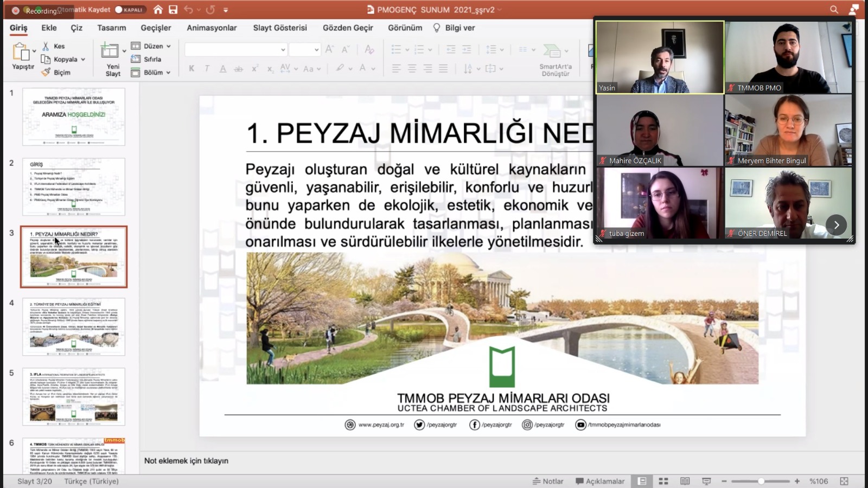Viewport: 868px width, 488px height.
Task: Start slideshow from status bar icon
Action: [x=706, y=481]
